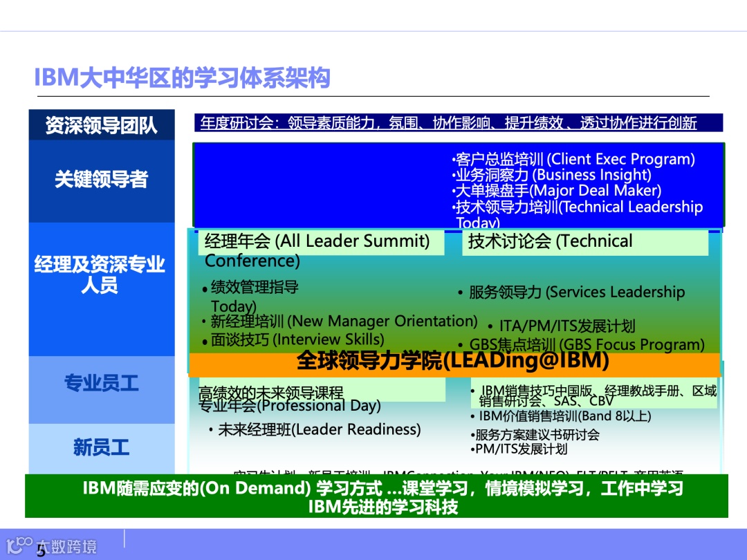Click the orange 全球领导力学院(LEADing@IBM) banner
747x560 pixels.
coord(454,365)
